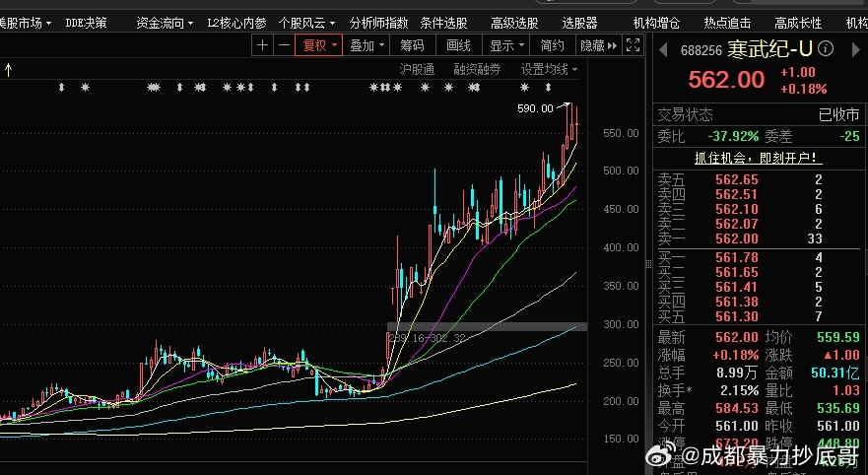Expand the 资金流向 menu
This screenshot has height=475, width=868.
click(165, 23)
